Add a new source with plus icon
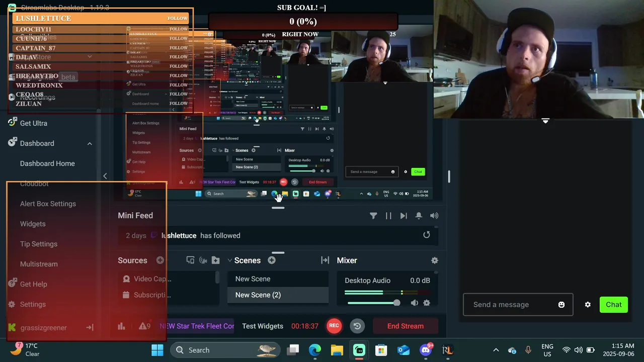Viewport: 644px width, 362px height. (x=160, y=260)
